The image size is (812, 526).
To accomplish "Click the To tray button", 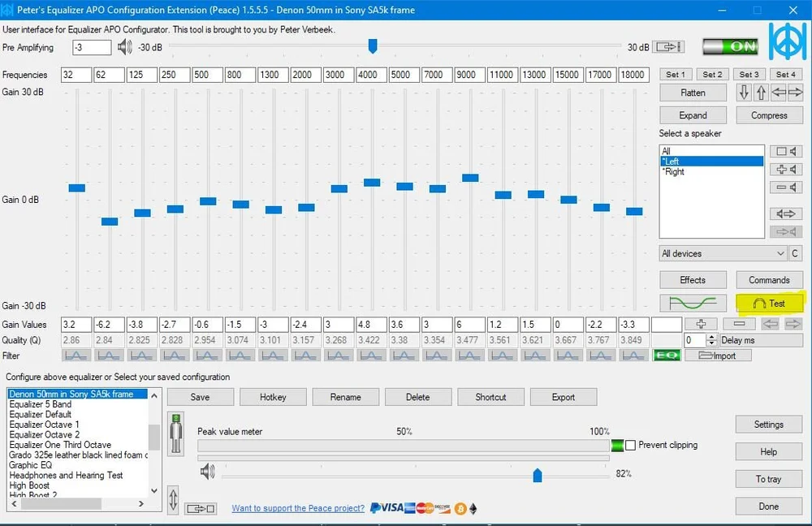I will 768,479.
